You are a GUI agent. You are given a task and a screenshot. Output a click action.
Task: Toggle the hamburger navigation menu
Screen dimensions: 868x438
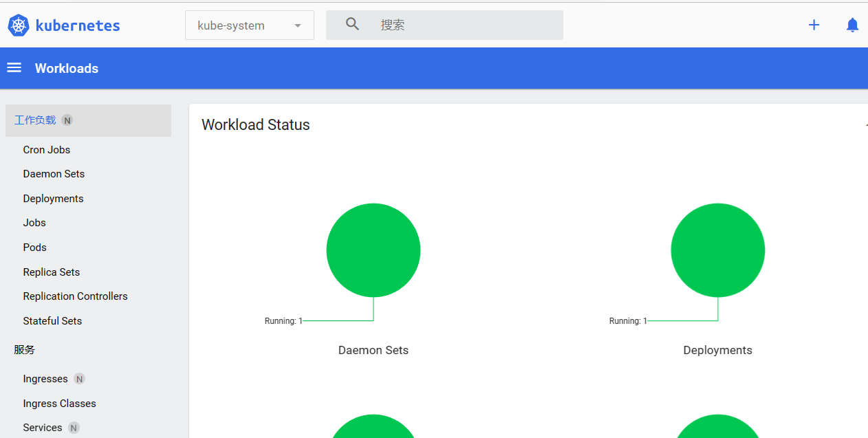click(14, 67)
